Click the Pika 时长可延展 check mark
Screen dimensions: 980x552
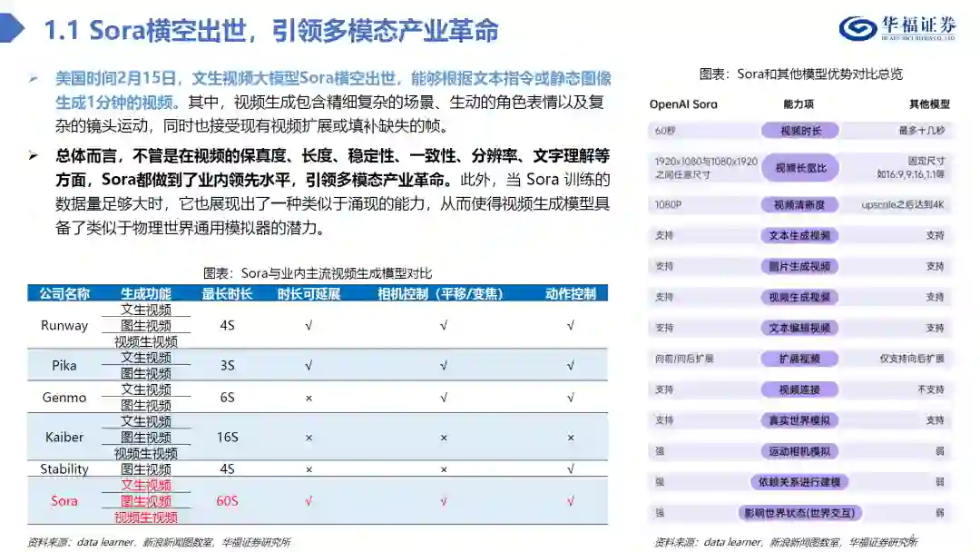(x=309, y=366)
